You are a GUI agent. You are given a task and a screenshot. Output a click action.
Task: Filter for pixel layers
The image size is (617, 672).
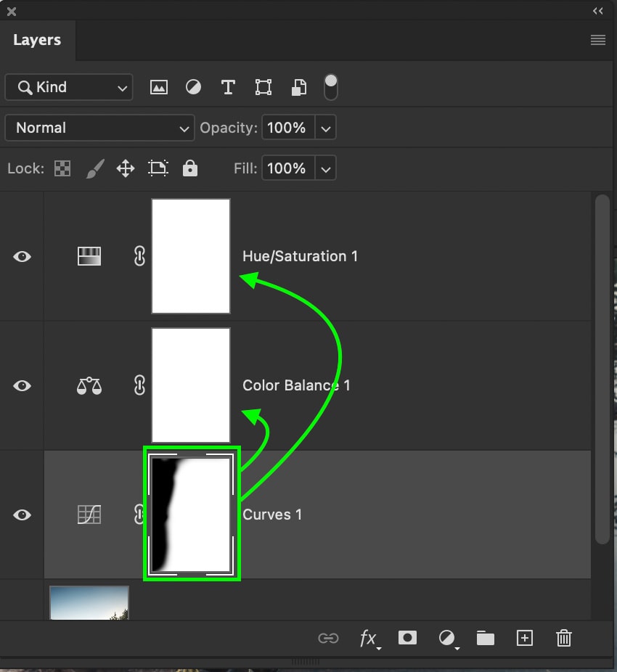159,87
